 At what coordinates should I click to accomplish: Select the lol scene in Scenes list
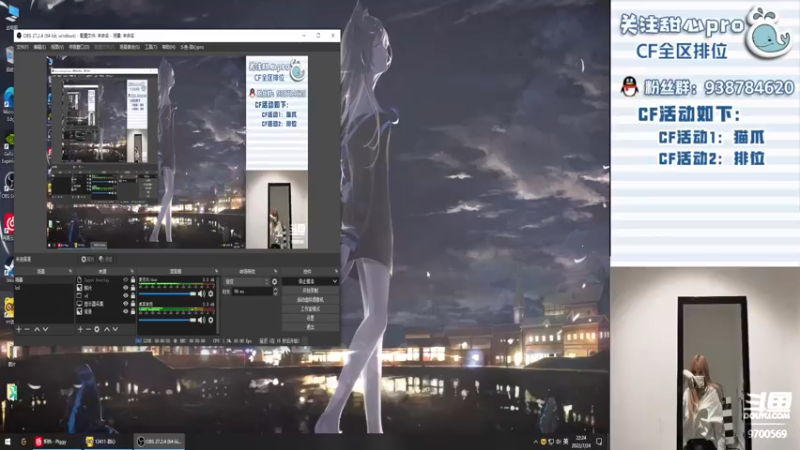(44, 288)
